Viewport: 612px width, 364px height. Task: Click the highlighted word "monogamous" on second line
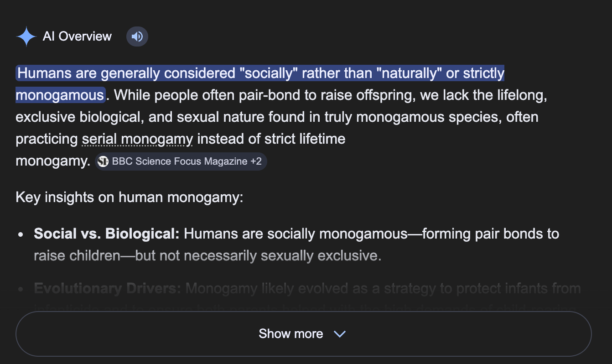click(x=60, y=95)
